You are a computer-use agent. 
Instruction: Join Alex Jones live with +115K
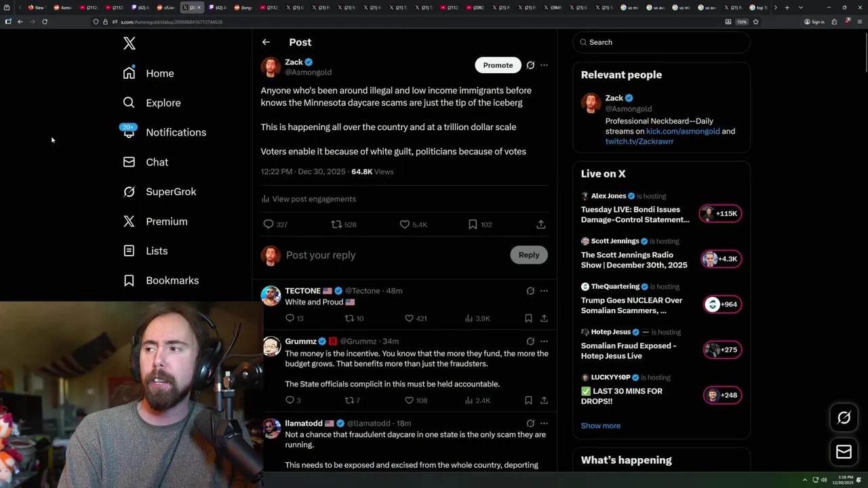721,213
